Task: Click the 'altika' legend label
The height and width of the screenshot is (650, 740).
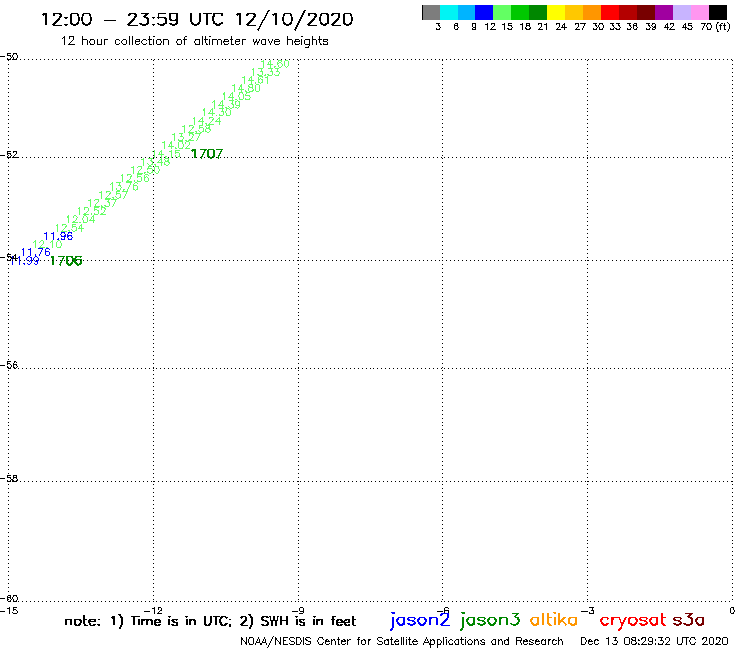Action: (x=554, y=619)
